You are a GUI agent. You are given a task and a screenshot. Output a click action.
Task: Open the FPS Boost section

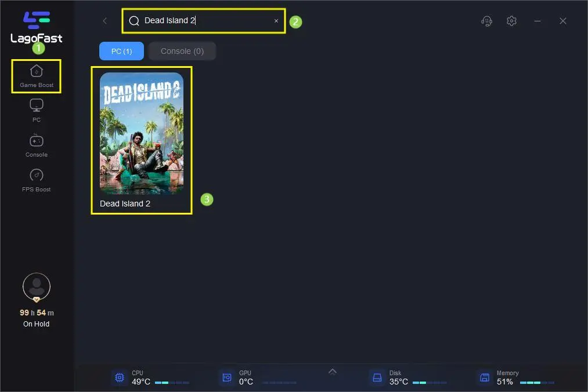[37, 180]
